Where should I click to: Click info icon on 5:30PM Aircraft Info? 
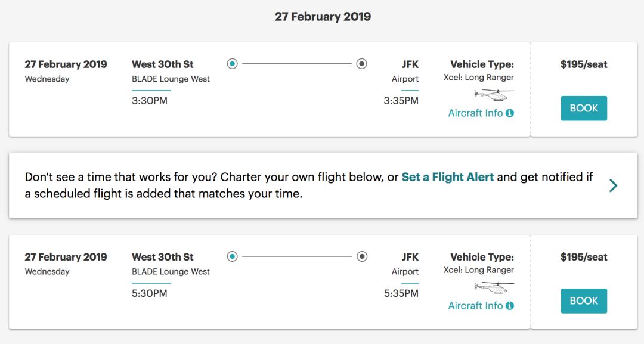pyautogui.click(x=510, y=306)
